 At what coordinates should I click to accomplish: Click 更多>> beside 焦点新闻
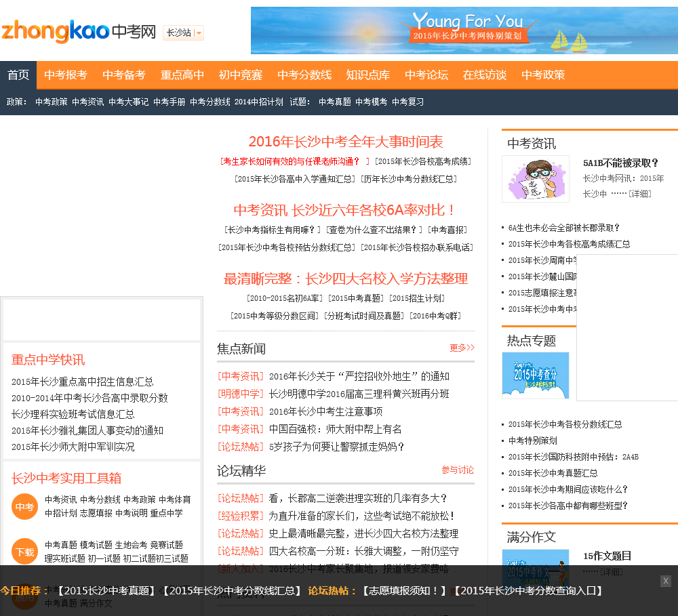click(x=462, y=348)
